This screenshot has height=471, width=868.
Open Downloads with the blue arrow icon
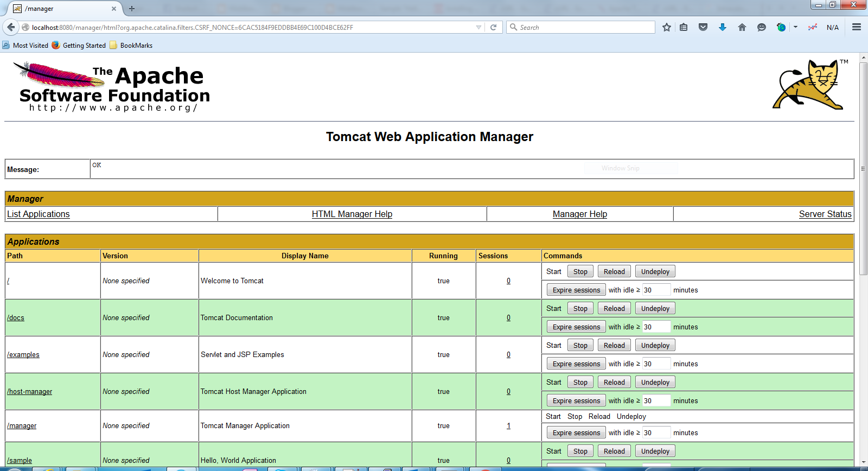[723, 27]
